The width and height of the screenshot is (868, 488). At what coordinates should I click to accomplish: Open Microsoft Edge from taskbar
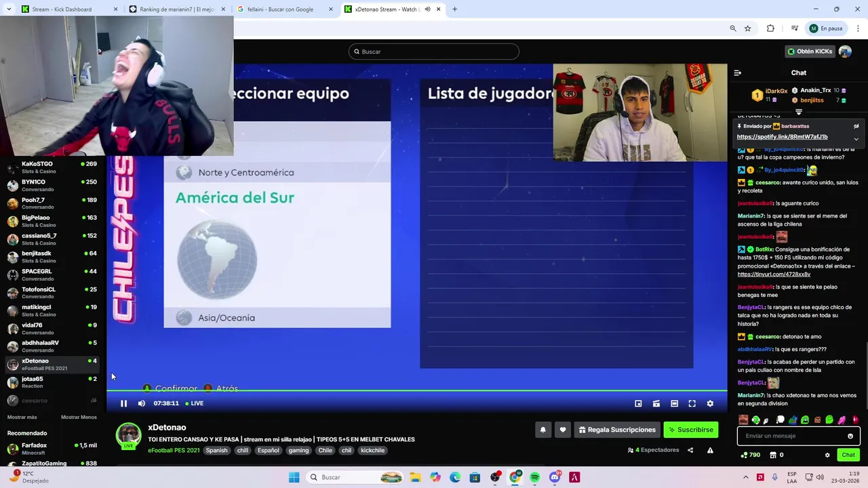[454, 477]
